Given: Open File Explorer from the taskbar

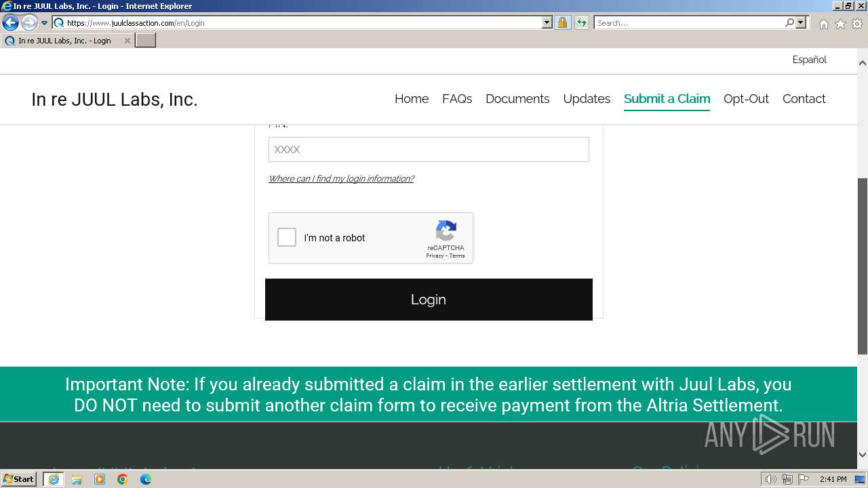Looking at the screenshot, I should [77, 479].
